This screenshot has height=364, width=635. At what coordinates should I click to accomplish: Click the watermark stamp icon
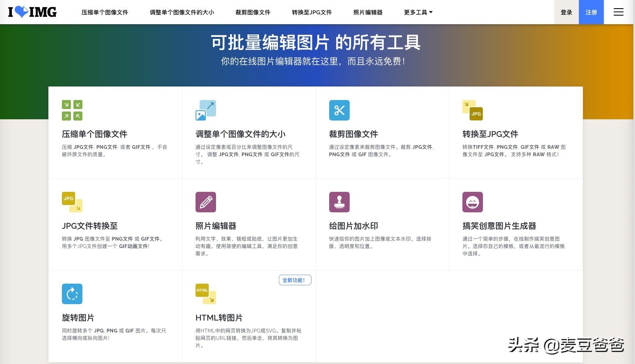[339, 202]
